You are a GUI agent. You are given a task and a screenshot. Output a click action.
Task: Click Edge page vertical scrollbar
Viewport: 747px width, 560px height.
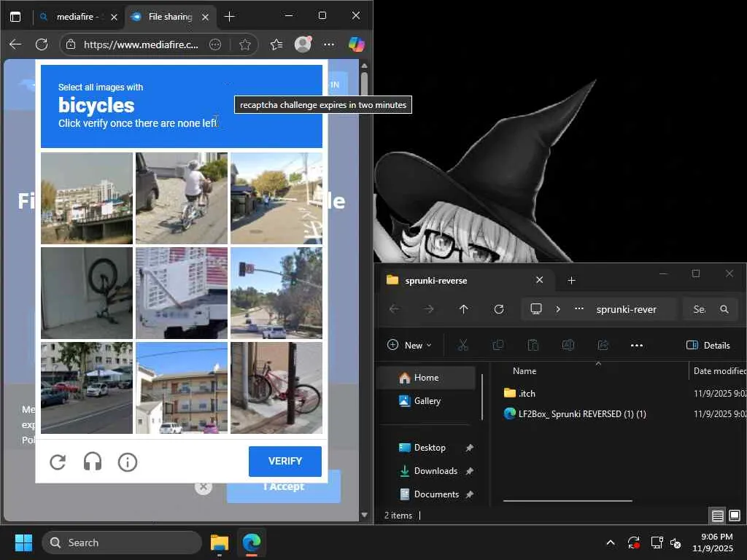click(365, 83)
